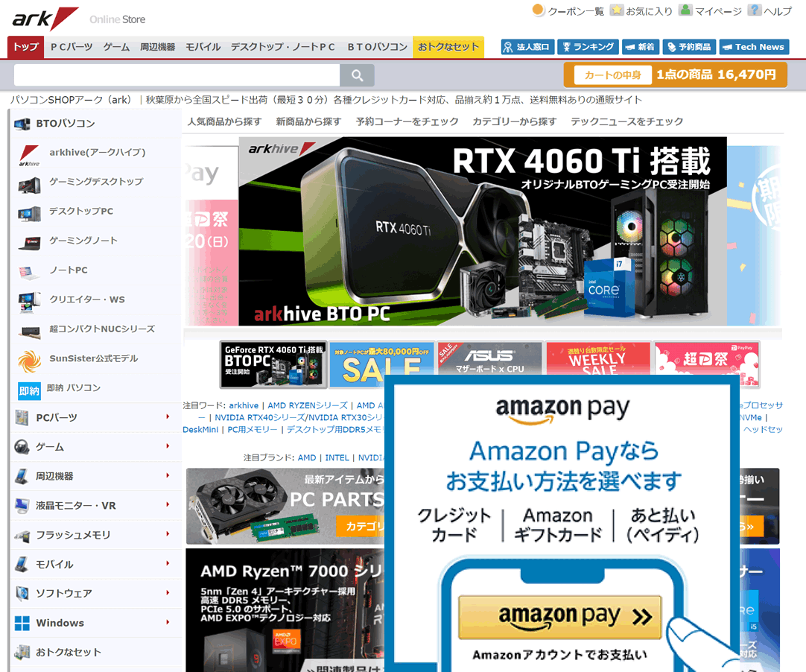Viewport: 806px width, 672px height.
Task: Click the 新商品から探す link
Action: tap(308, 121)
